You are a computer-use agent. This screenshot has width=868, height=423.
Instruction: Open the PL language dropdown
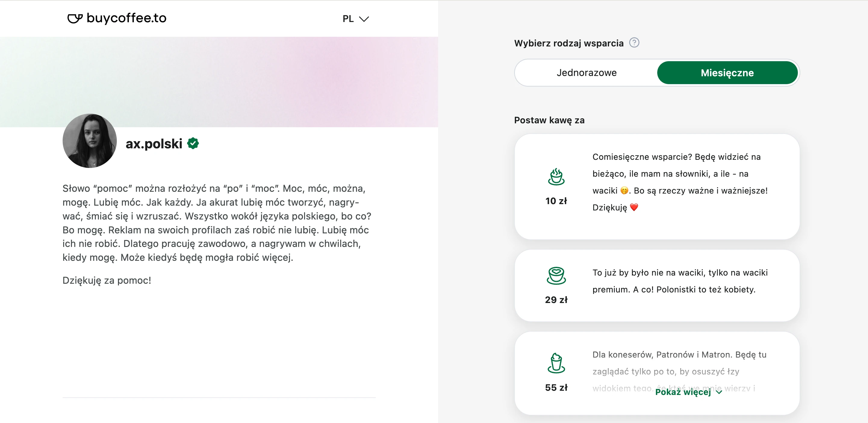click(356, 19)
